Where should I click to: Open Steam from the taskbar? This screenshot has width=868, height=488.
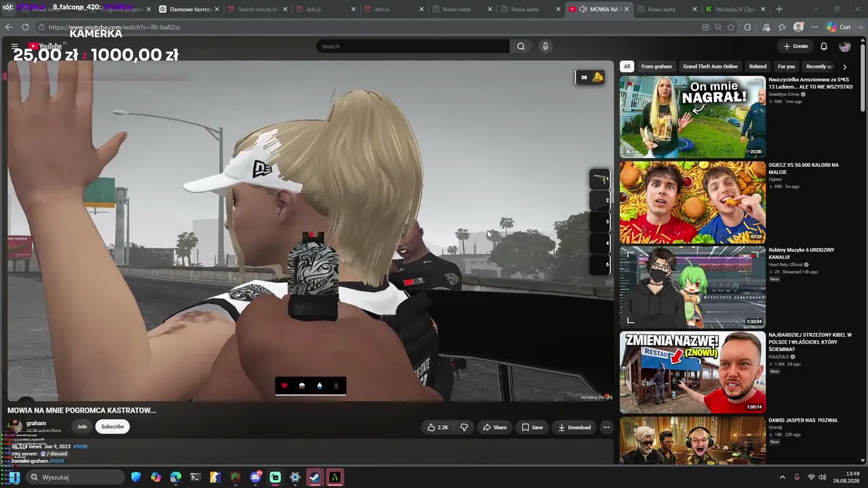(315, 477)
